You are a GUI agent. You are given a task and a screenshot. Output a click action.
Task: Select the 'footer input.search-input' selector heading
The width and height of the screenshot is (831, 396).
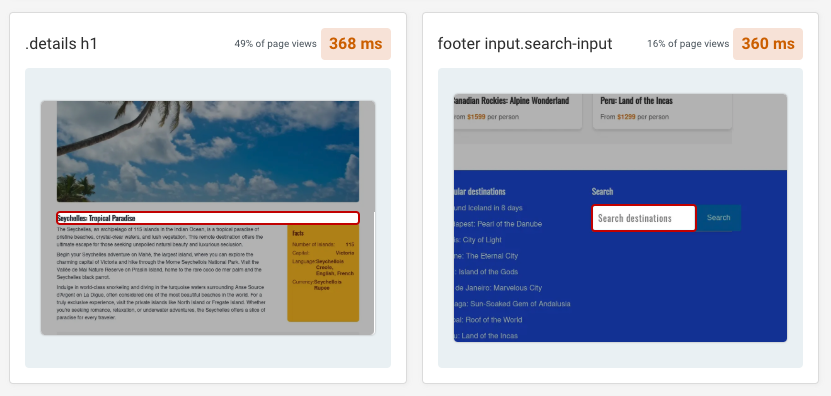pyautogui.click(x=525, y=44)
